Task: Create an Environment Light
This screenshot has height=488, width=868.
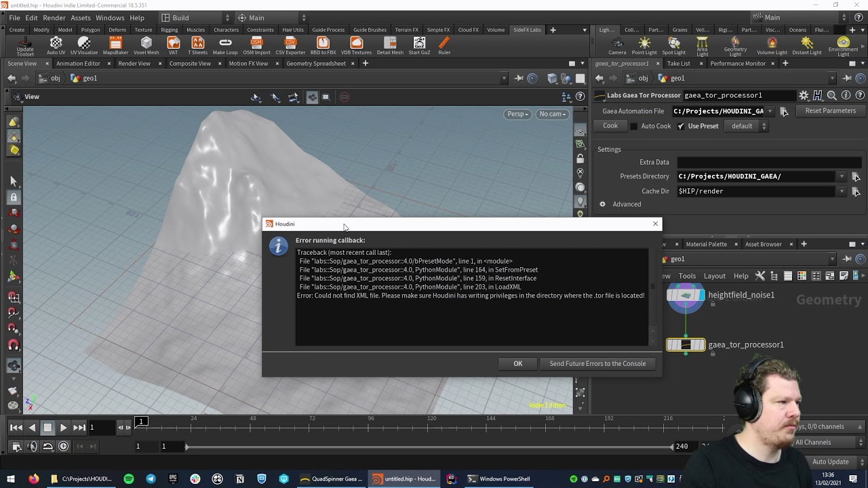Action: click(843, 47)
